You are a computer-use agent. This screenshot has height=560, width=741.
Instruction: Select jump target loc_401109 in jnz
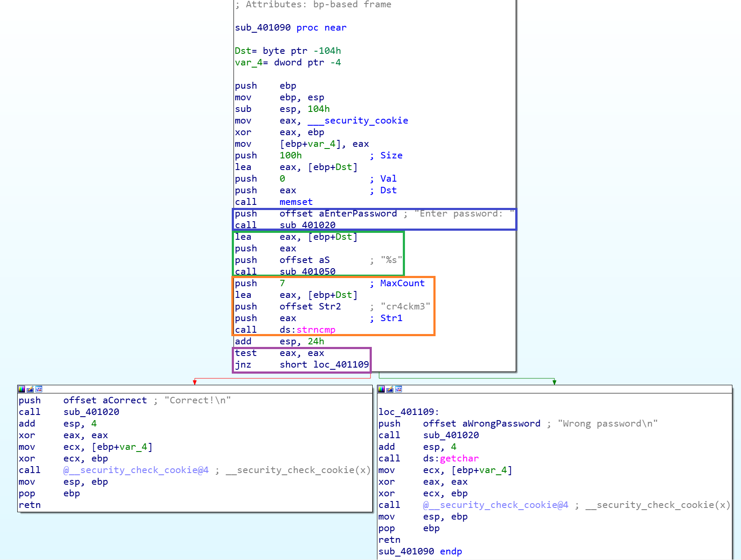tap(341, 365)
